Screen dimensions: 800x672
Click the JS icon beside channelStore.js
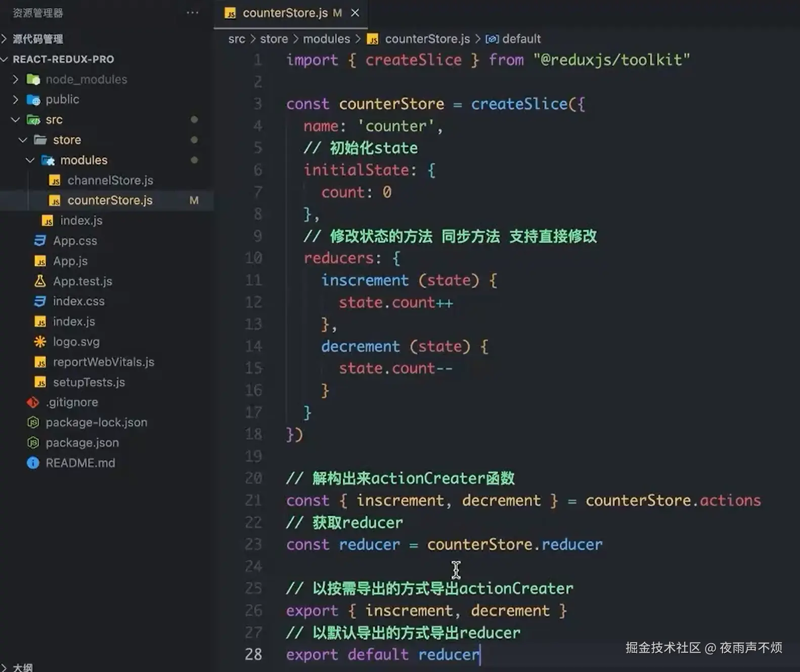point(55,181)
